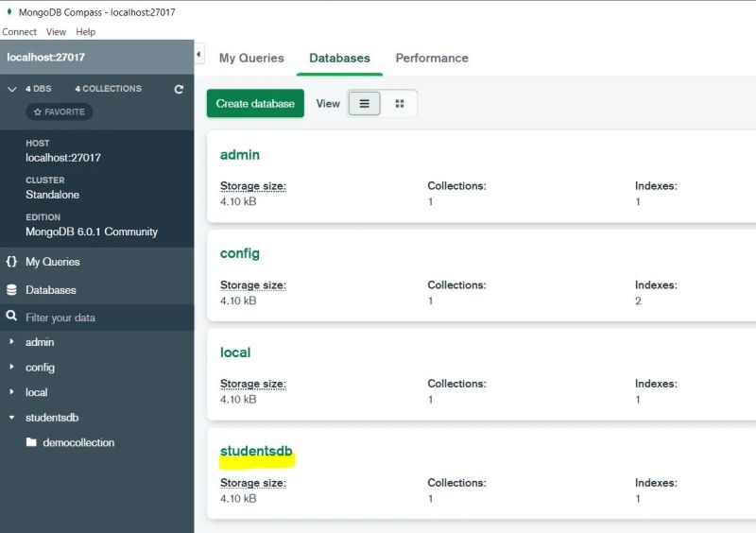
Task: Collapse the sidebar with the arrow toggle
Action: pos(198,54)
